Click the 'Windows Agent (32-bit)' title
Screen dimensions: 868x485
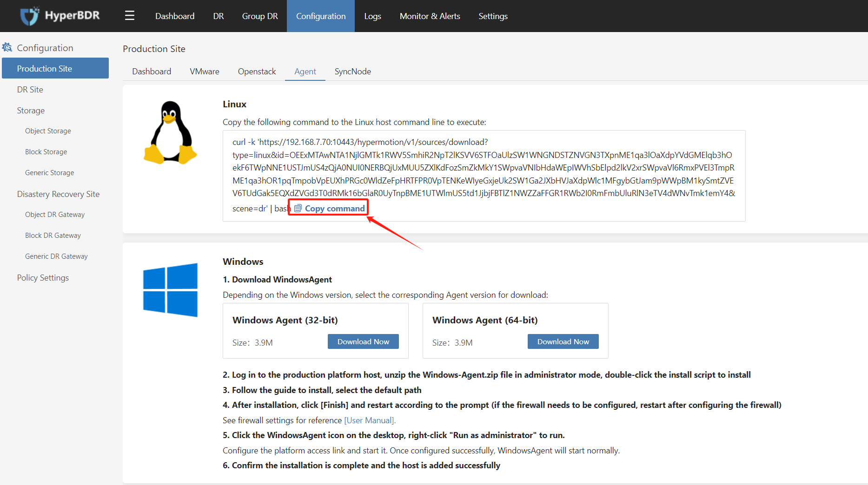click(285, 320)
